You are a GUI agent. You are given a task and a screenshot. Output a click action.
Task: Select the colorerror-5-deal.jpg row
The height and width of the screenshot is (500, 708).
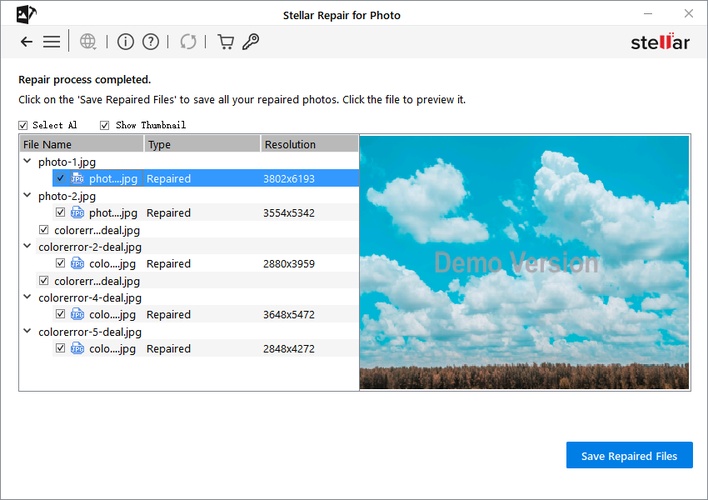click(90, 332)
